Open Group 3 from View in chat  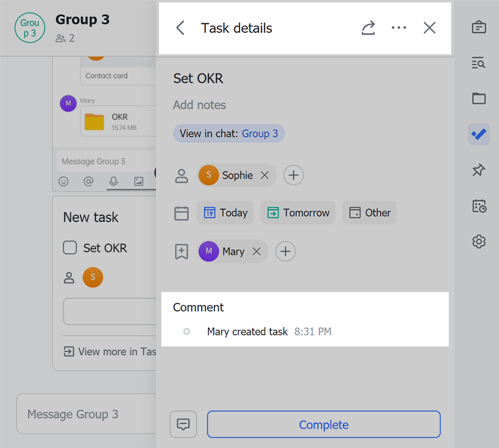point(259,133)
